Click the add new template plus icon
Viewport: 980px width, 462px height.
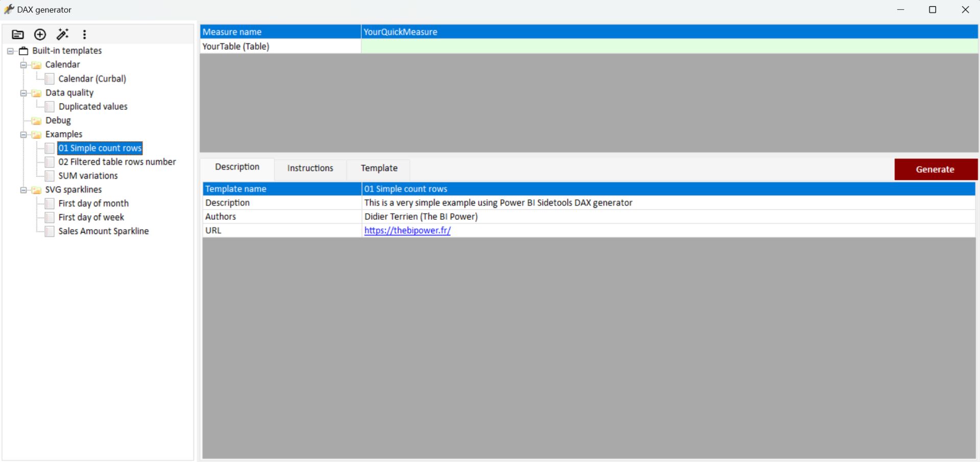(40, 34)
